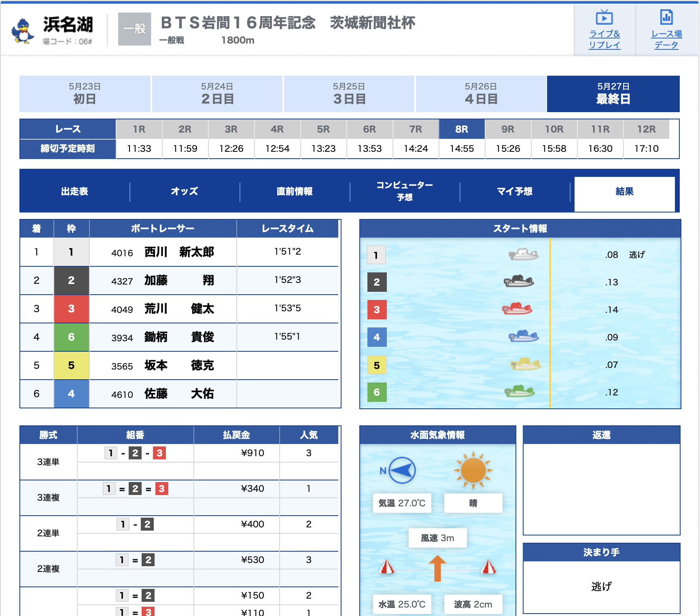Viewport: 700px width, 616px height.
Task: Click the wind direction compass icon
Action: [402, 470]
